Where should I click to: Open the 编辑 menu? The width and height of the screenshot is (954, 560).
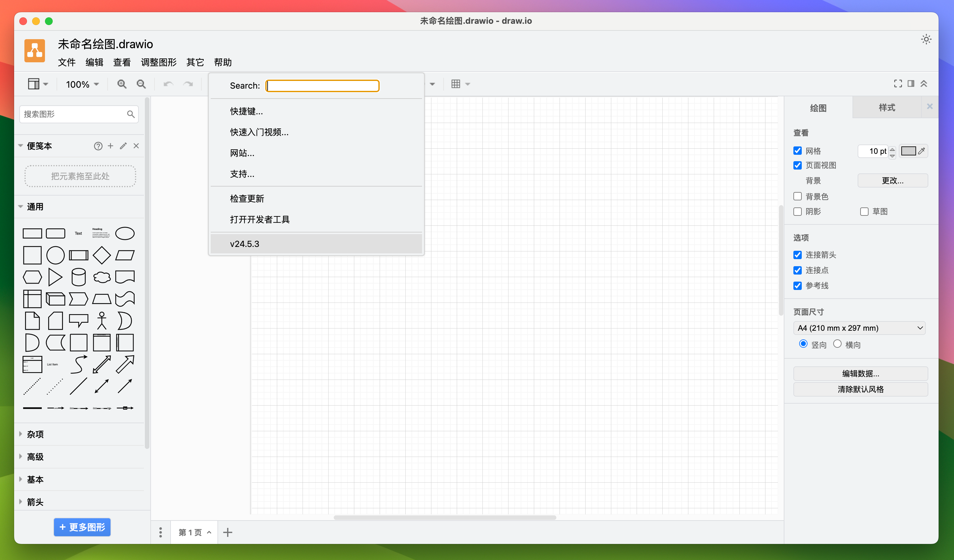click(94, 62)
